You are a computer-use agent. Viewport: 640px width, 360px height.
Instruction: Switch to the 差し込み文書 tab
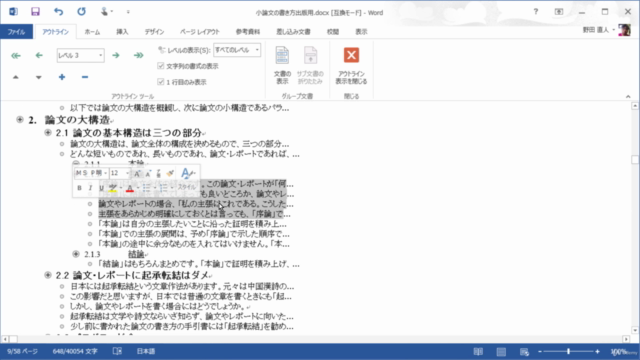[293, 31]
